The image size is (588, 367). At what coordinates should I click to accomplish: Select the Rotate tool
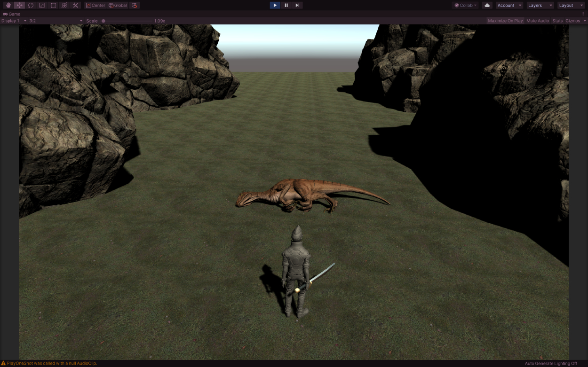[31, 5]
